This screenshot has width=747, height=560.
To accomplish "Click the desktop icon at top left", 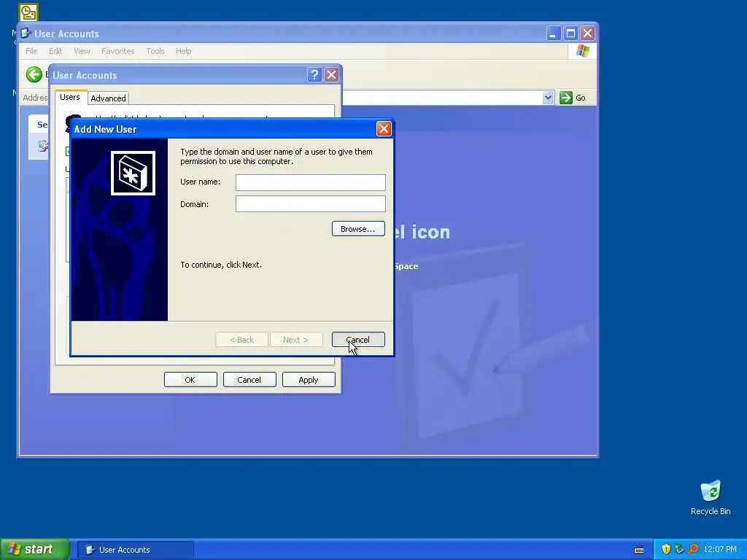I will (28, 12).
